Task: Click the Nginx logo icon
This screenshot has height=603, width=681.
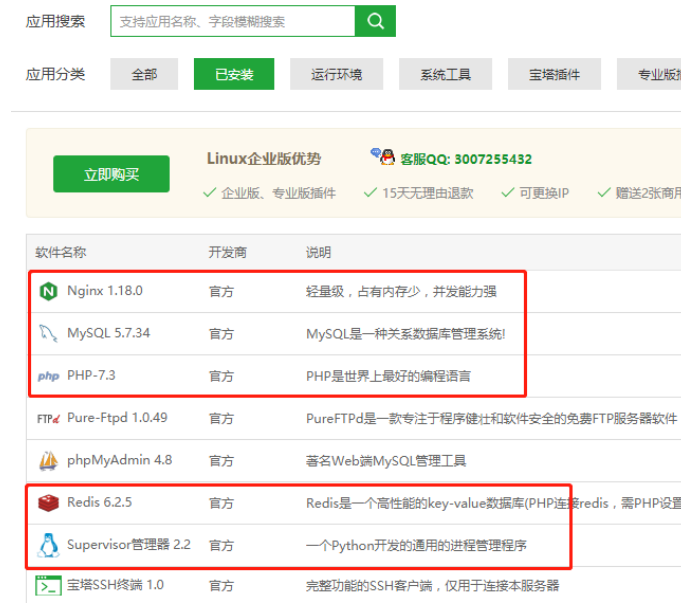Action: [48, 292]
